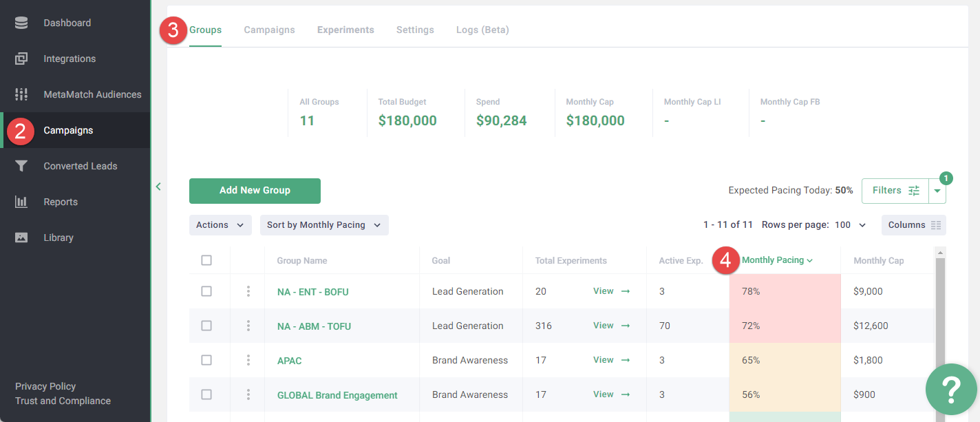Expand the Sort by Monthly Pacing dropdown
The height and width of the screenshot is (422, 980).
[x=323, y=225]
